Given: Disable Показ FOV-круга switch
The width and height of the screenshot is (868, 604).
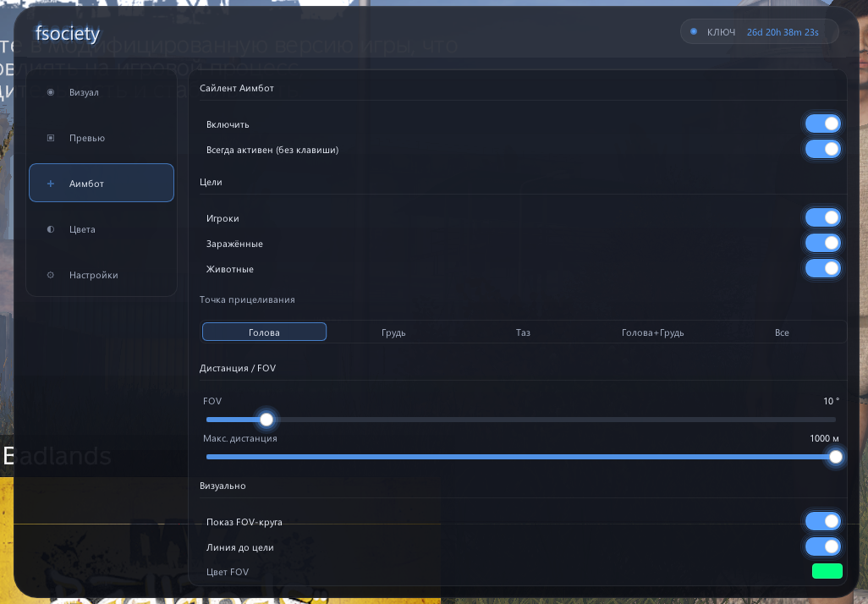Looking at the screenshot, I should [x=822, y=521].
